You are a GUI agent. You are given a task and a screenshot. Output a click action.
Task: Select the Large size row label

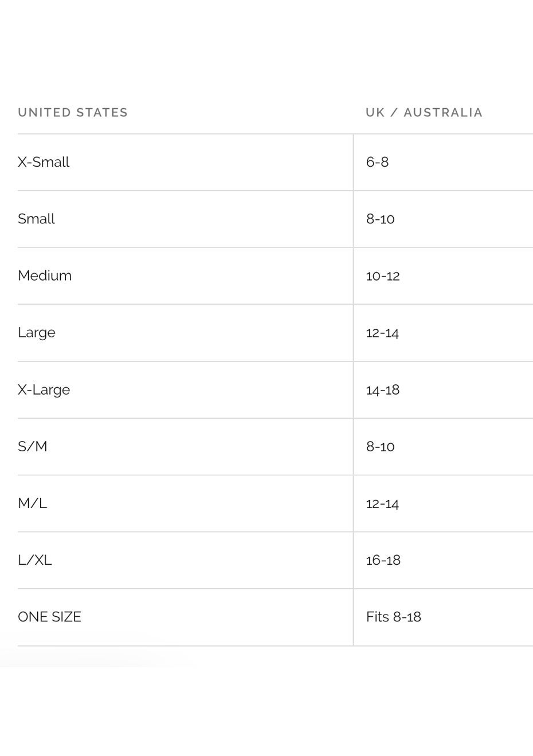(37, 333)
